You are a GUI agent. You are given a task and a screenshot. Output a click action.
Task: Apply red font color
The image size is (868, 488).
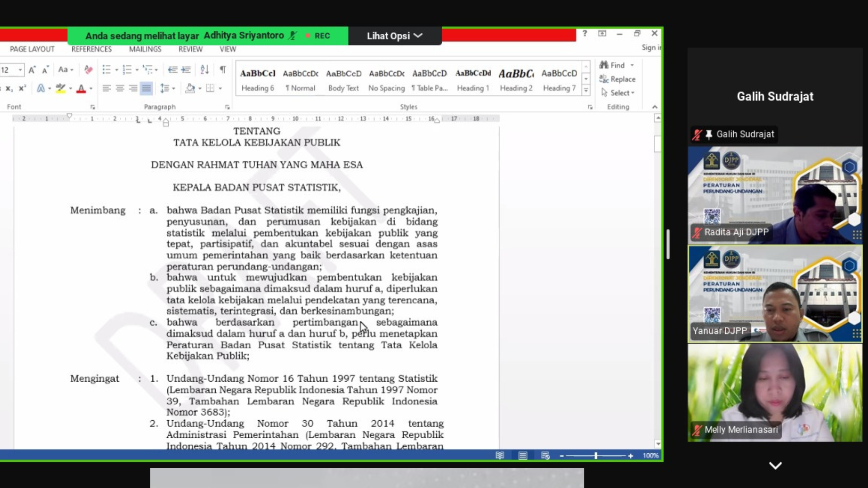coord(81,88)
